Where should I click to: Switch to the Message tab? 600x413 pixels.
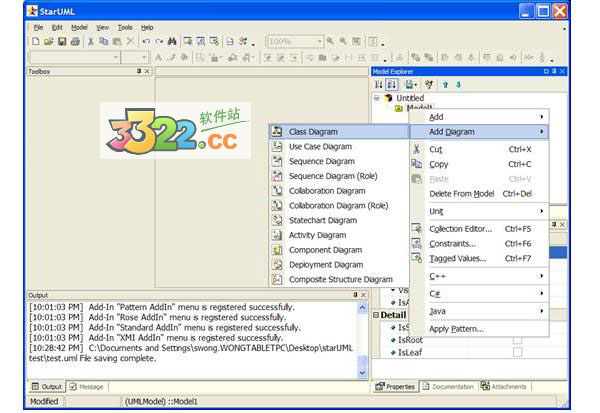[87, 387]
